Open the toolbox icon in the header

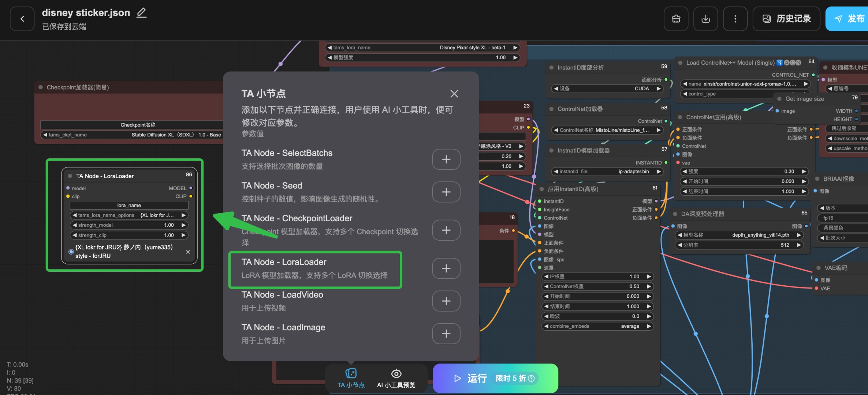[676, 19]
